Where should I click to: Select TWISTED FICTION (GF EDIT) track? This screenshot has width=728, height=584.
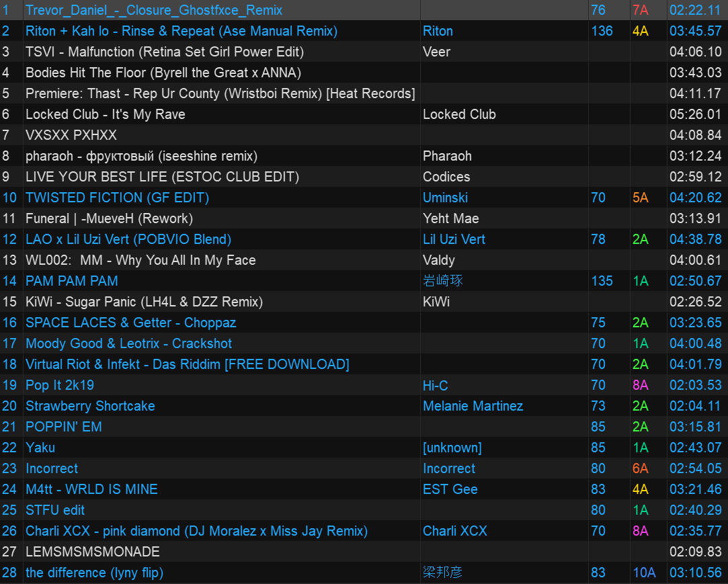tap(117, 198)
